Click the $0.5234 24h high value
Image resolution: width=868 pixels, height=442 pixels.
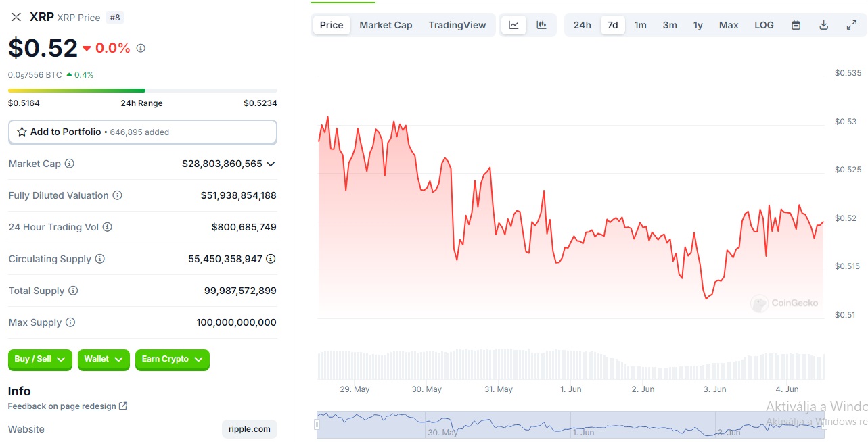pos(260,103)
